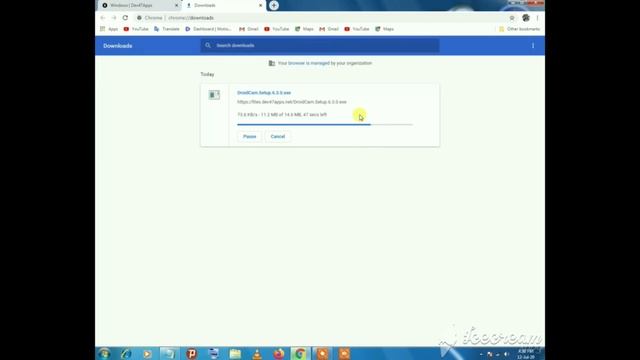Click the exe file icon in download card
This screenshot has width=640, height=360.
[x=214, y=95]
